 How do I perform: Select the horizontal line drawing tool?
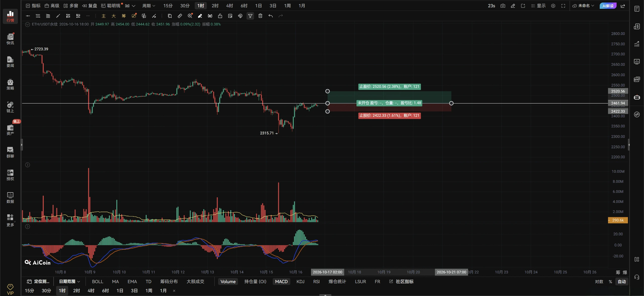(x=28, y=16)
